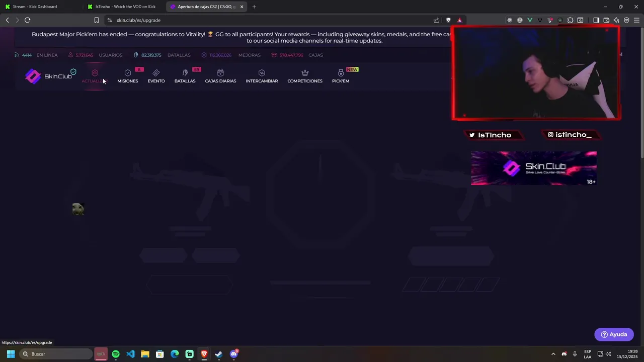The width and height of the screenshot is (644, 362).
Task: Expand the hidden system tray icons
Action: click(x=553, y=354)
